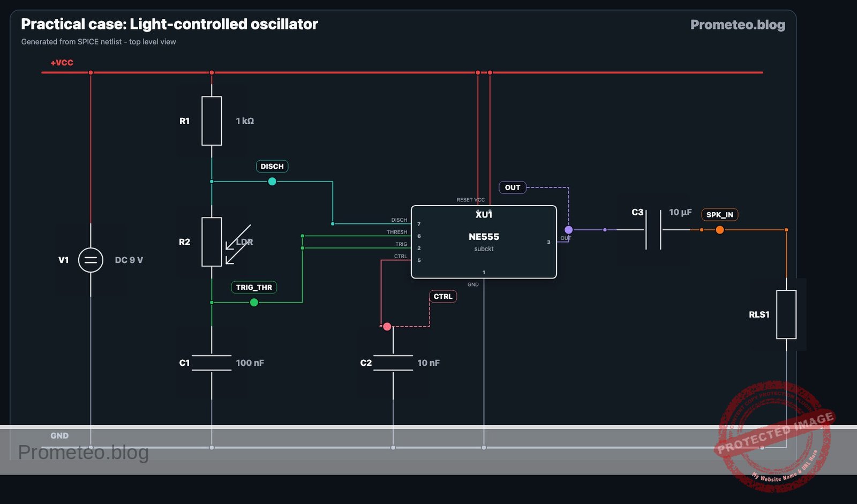Viewport: 857px width, 504px height.
Task: Click the 'DC 9 V' value text
Action: (129, 260)
